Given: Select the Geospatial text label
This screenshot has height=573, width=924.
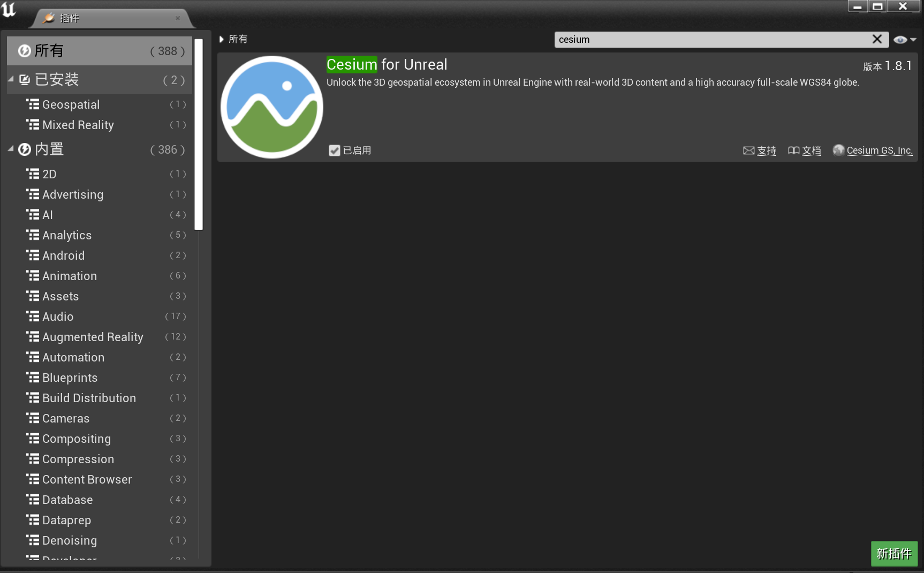Looking at the screenshot, I should (x=71, y=104).
